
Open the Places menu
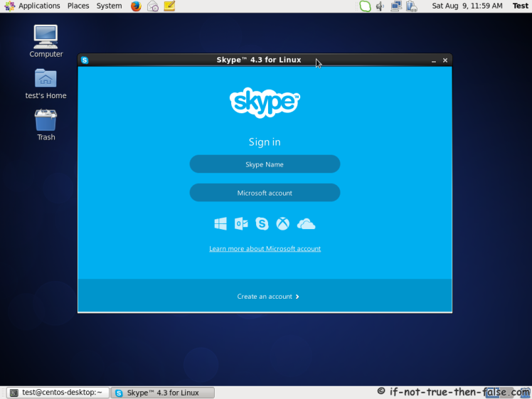point(78,6)
